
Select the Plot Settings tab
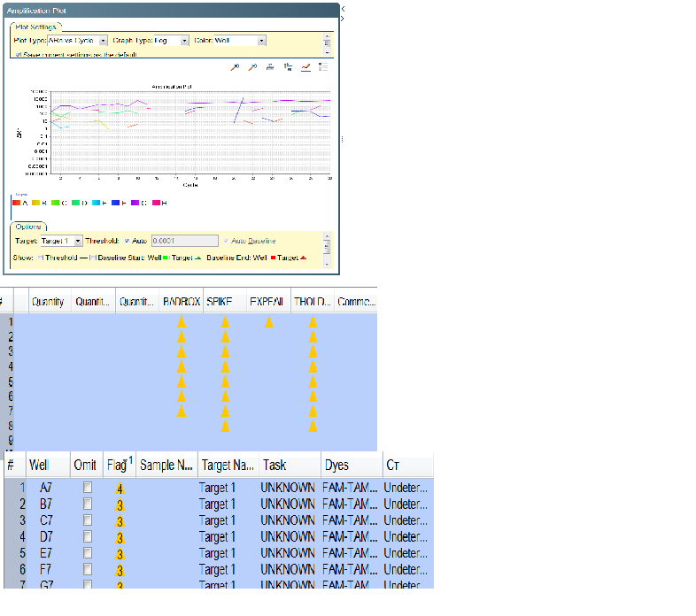35,27
